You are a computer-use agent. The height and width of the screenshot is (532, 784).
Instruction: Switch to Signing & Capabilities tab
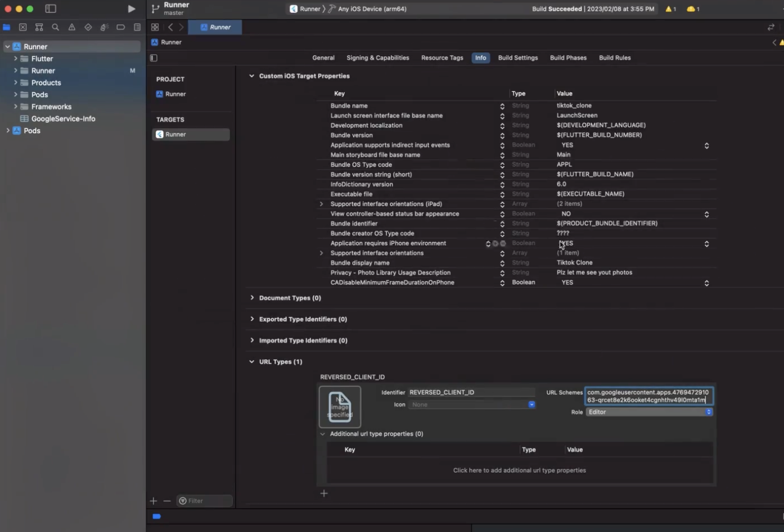point(378,58)
